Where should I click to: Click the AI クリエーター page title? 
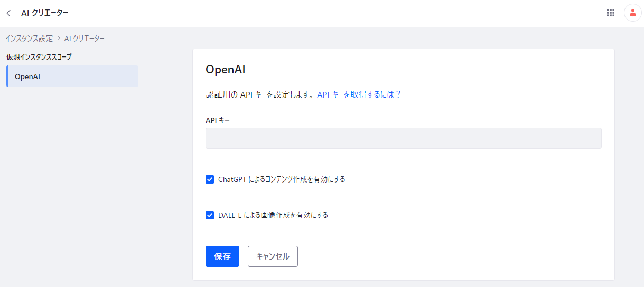pos(45,13)
